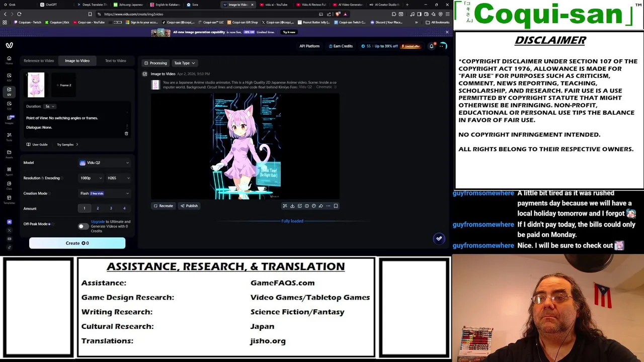The height and width of the screenshot is (362, 644).
Task: Click the Publish button
Action: click(189, 206)
